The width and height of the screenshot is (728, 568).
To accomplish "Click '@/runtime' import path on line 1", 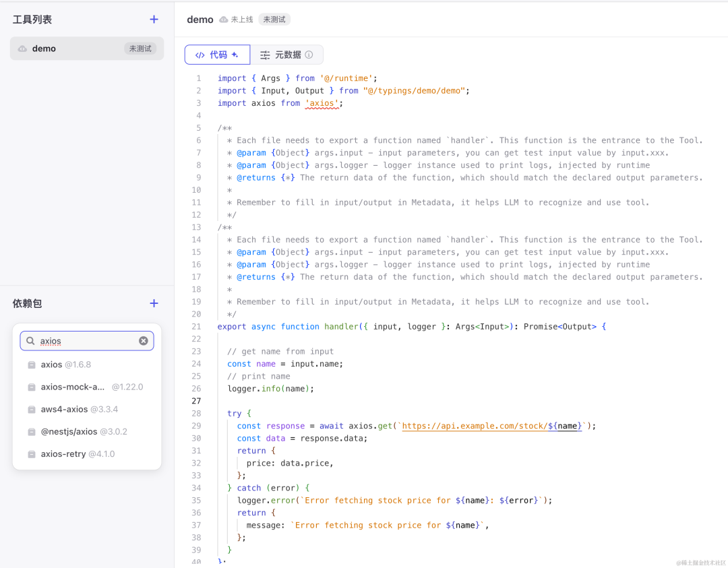I will [346, 78].
